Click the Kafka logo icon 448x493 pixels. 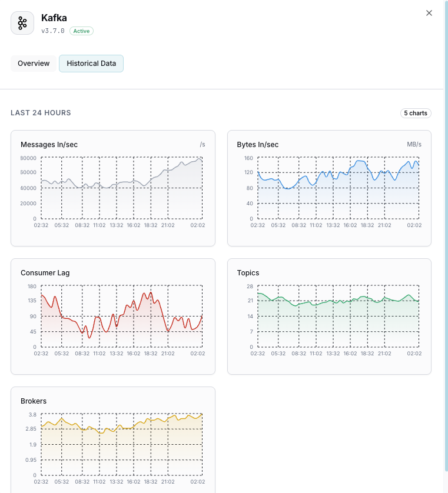[22, 22]
